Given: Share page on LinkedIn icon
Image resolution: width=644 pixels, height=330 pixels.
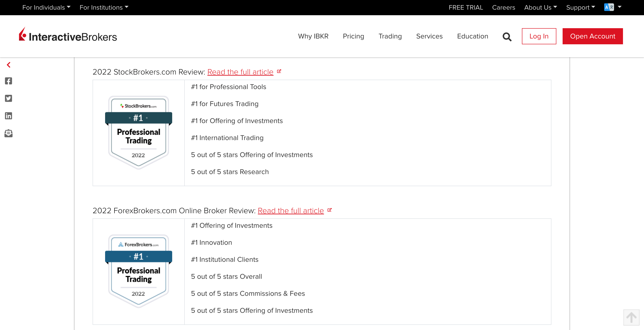Looking at the screenshot, I should coord(8,116).
